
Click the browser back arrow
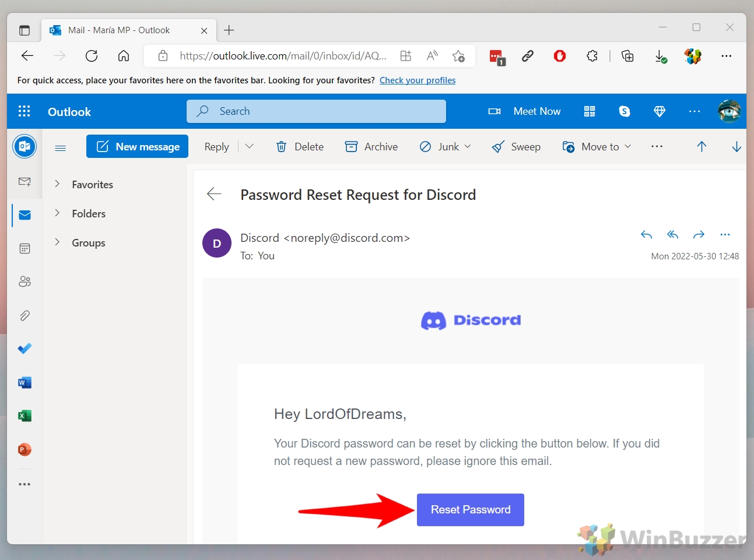pyautogui.click(x=27, y=56)
